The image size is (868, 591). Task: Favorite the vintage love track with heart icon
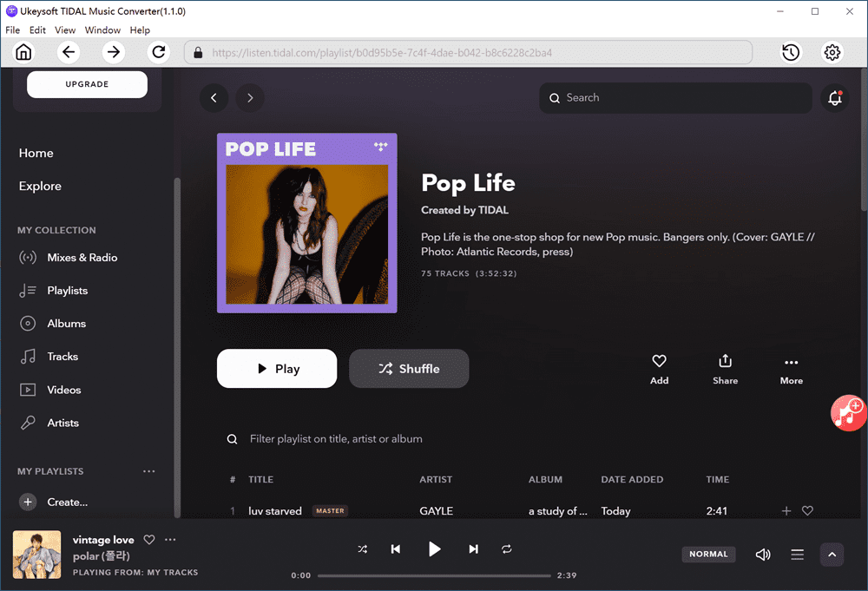coord(148,539)
